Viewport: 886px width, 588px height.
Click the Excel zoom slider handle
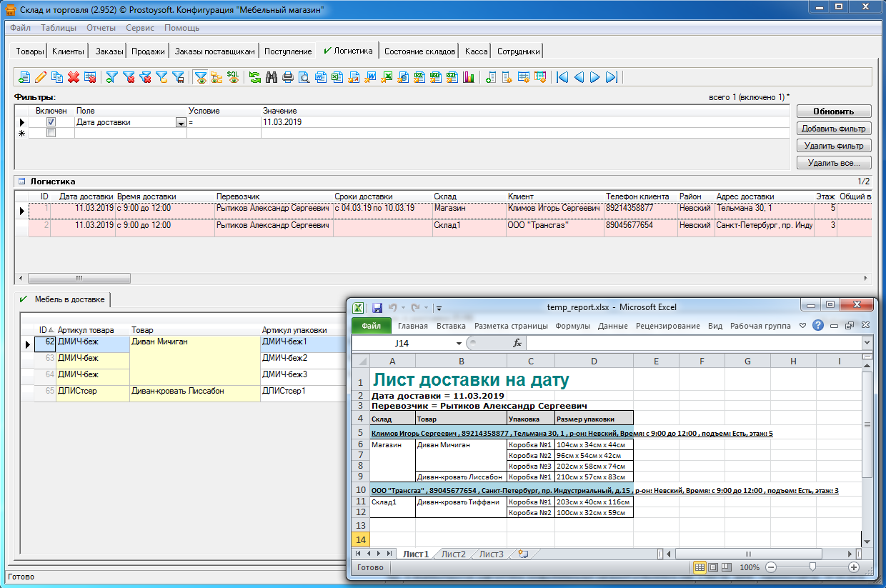click(812, 567)
